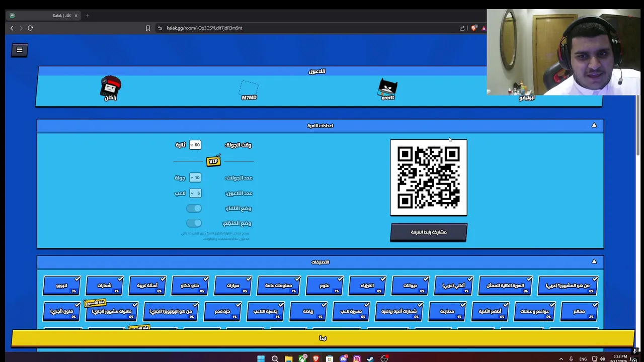Image resolution: width=644 pixels, height=362 pixels.
Task: Click the kalak.gg address bar URL
Action: (204, 28)
